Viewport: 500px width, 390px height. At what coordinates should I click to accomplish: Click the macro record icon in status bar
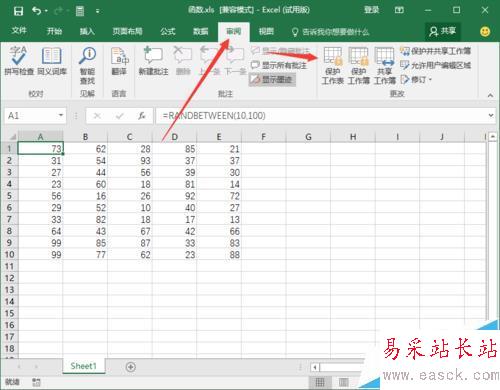click(x=36, y=382)
